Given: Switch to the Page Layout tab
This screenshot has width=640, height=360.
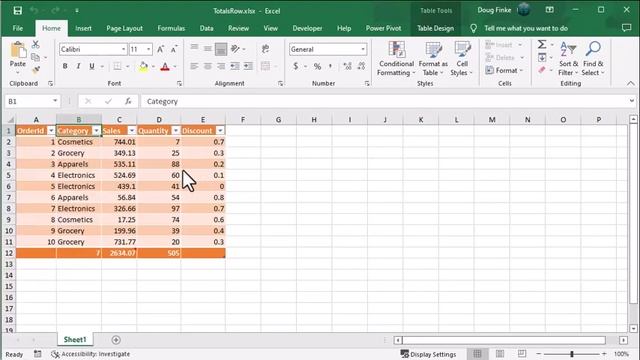Looking at the screenshot, I should click(124, 28).
